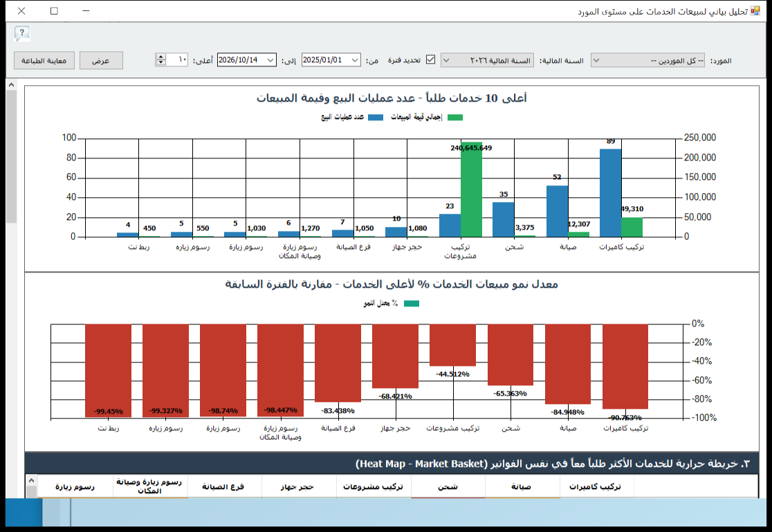Screen dimensions: 772x532
Task: Click the "-44.512%" growth rate label
Action: coord(453,374)
